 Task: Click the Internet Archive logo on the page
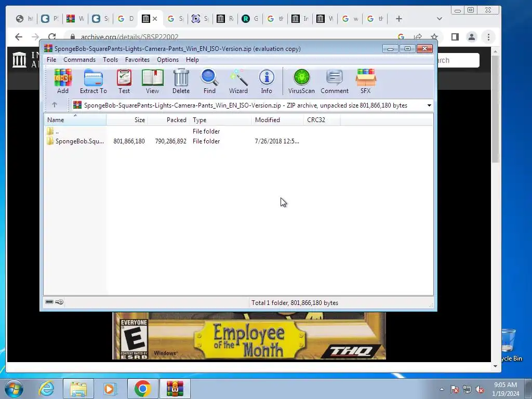pos(19,60)
